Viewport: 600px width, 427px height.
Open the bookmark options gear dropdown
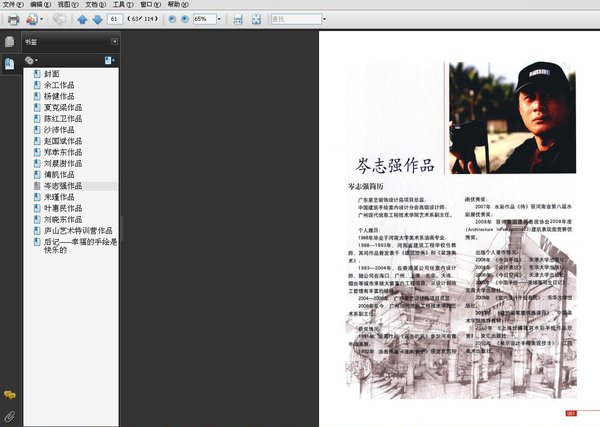click(x=32, y=60)
